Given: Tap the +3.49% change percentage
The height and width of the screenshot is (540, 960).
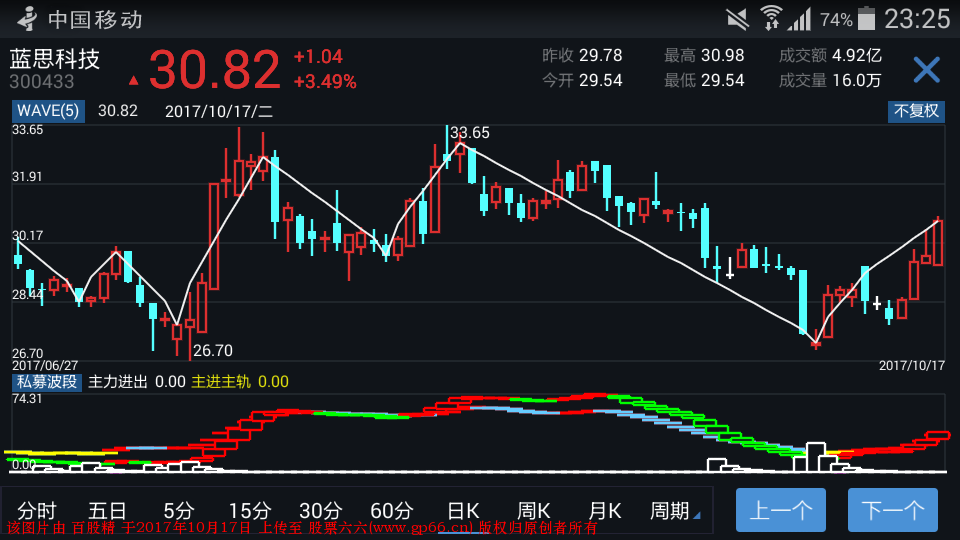Looking at the screenshot, I should [325, 81].
